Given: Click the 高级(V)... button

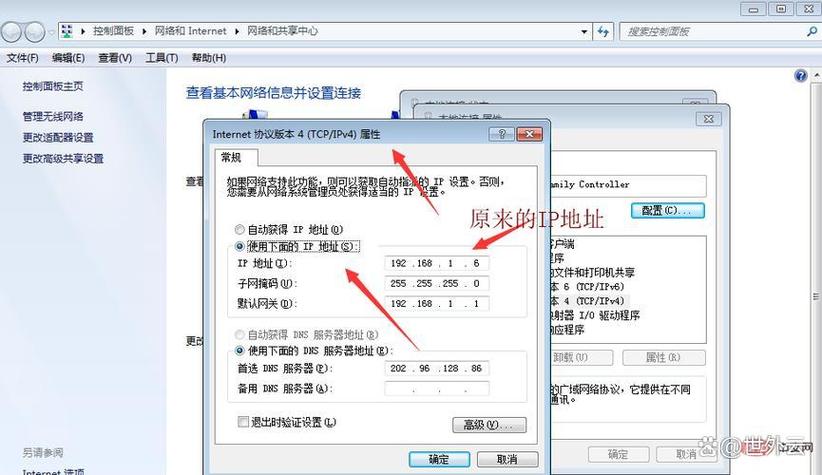Looking at the screenshot, I should coord(488,425).
